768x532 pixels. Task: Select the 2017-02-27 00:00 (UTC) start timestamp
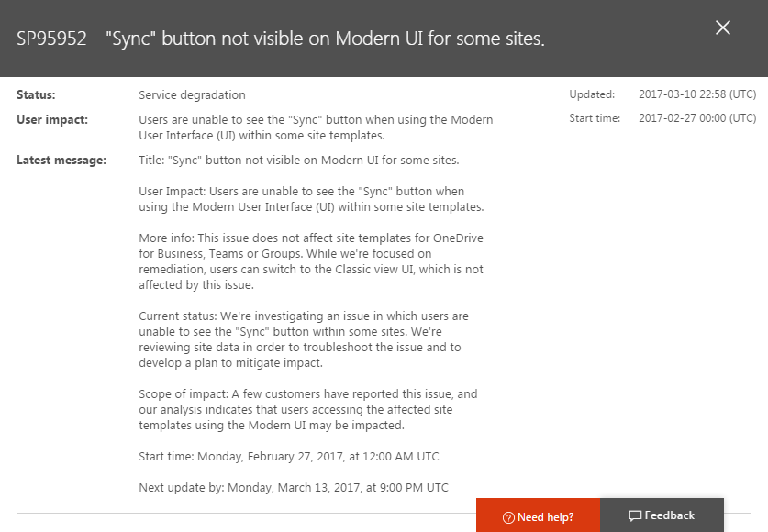point(697,118)
